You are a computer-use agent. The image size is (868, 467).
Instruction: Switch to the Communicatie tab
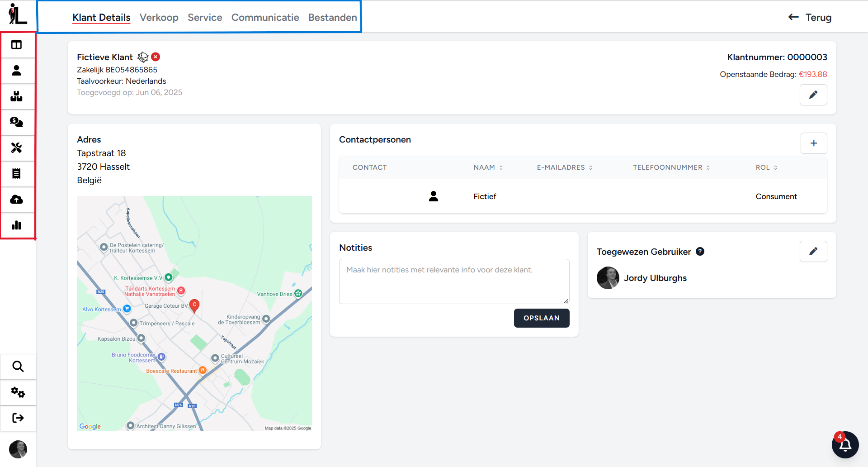click(265, 17)
